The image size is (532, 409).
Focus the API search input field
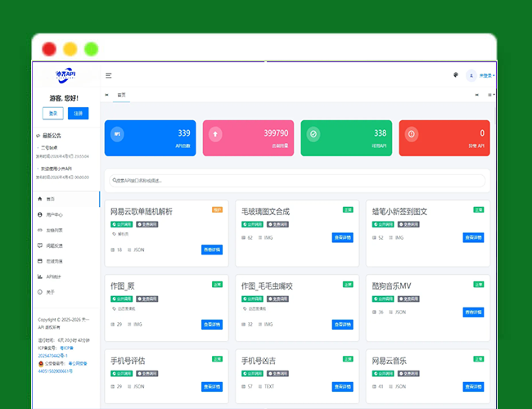pyautogui.click(x=297, y=181)
